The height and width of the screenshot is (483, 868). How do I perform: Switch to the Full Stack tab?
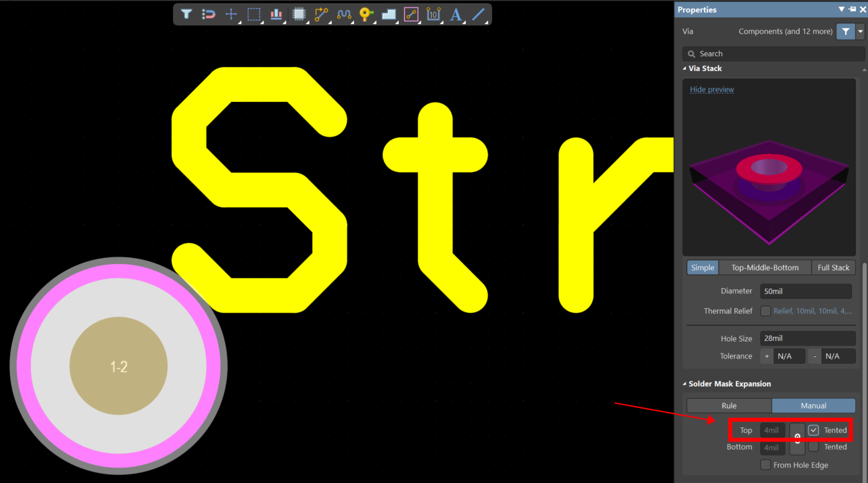(x=833, y=267)
